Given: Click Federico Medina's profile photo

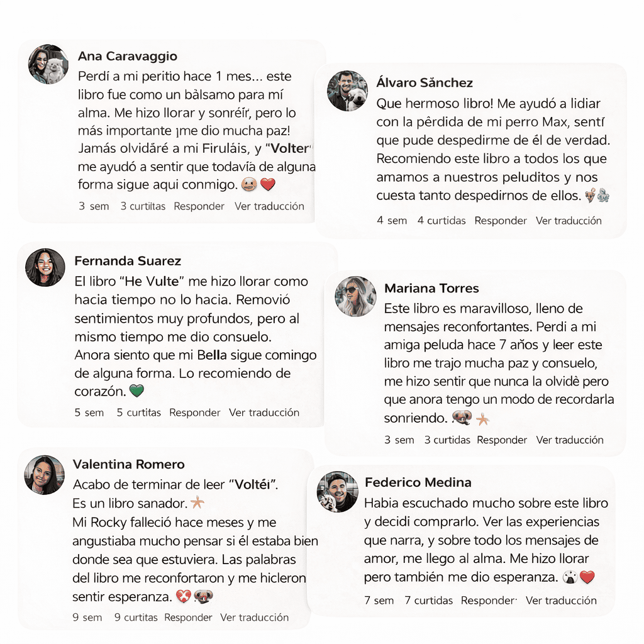Looking at the screenshot, I should (338, 492).
